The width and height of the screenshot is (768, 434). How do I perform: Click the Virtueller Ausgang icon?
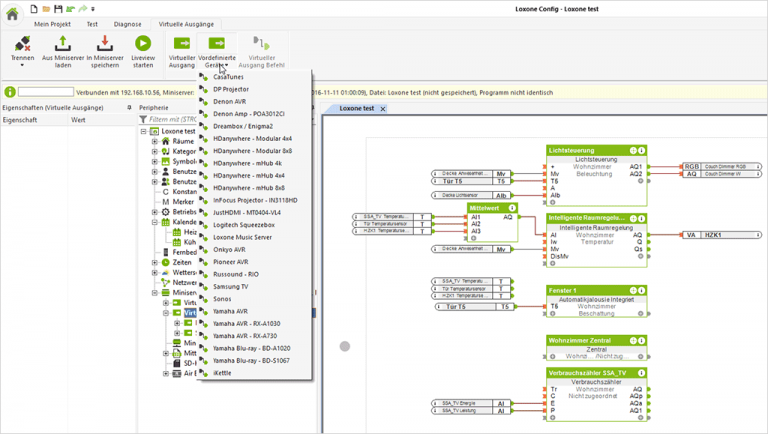[182, 43]
